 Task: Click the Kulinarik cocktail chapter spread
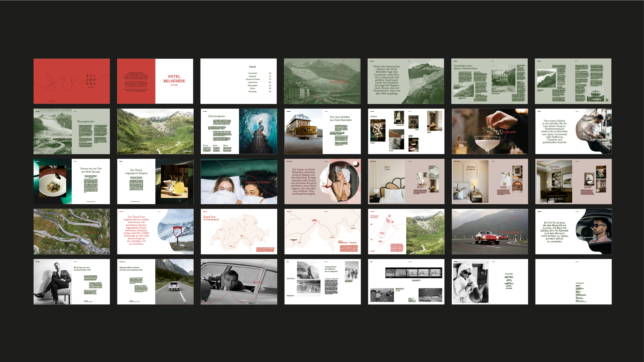[489, 131]
